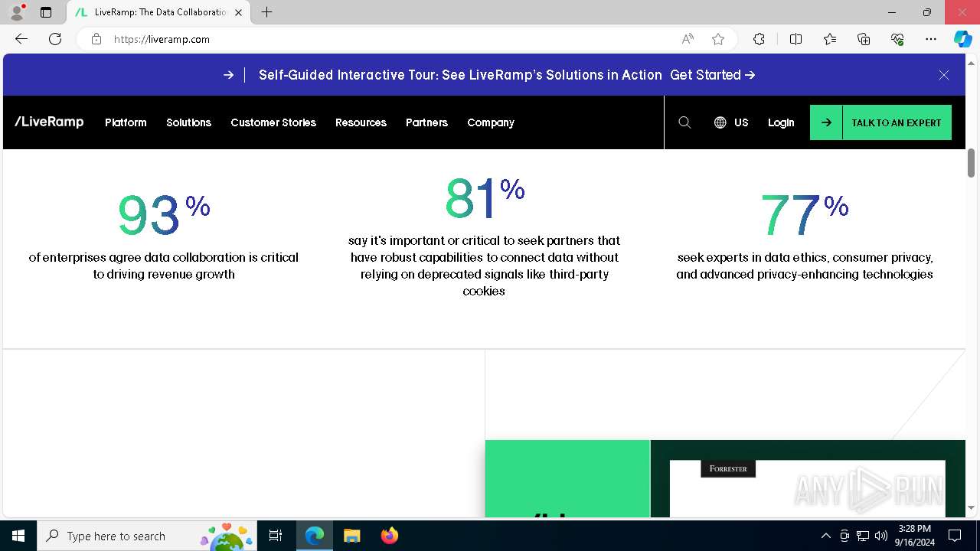Viewport: 980px width, 551px height.
Task: Open the volume tray icon
Action: [x=881, y=536]
